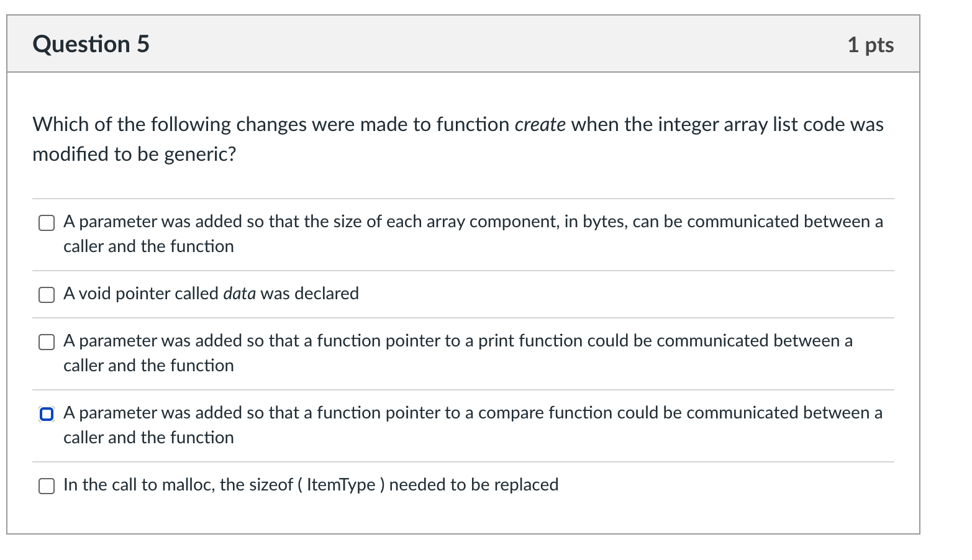Click the italic word 'create' in the prompt

coord(540,125)
